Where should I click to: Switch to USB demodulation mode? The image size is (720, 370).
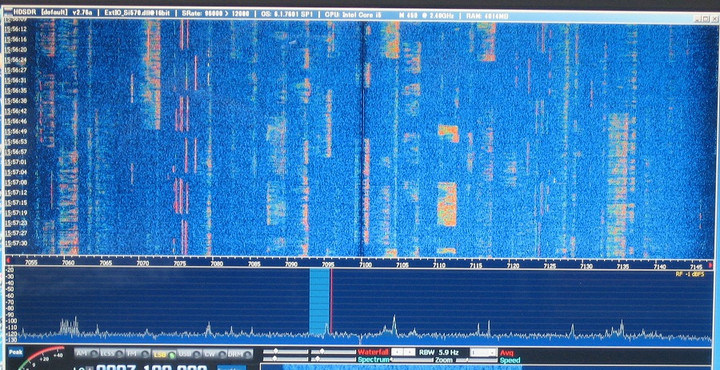[190, 354]
